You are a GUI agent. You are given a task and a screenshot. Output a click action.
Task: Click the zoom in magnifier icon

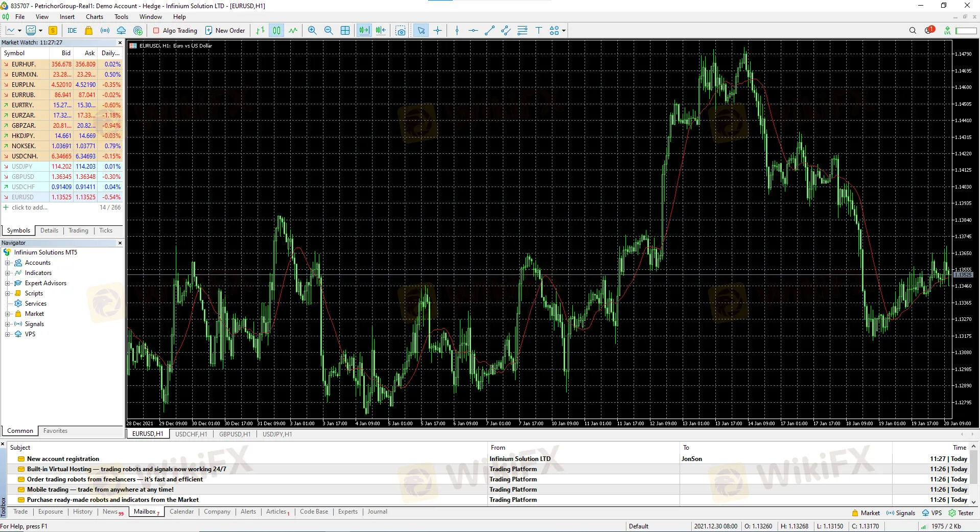(x=312, y=31)
